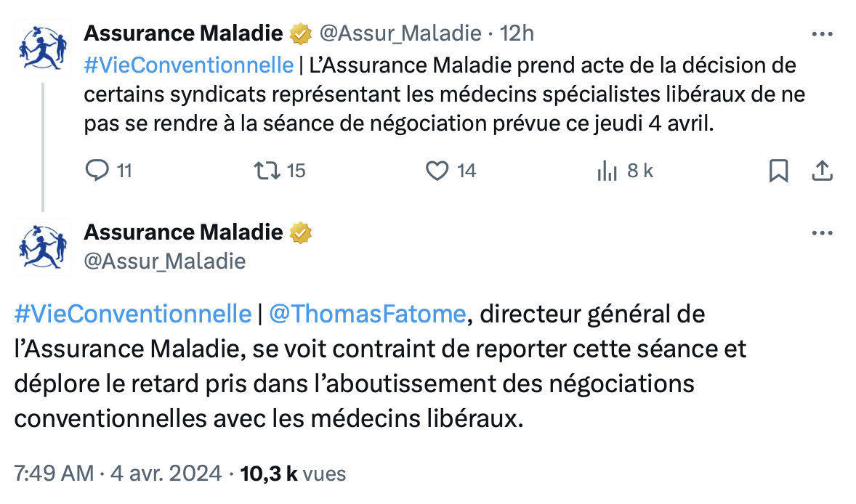This screenshot has width=856, height=504.
Task: Share the first tweet via share icon
Action: pos(822,171)
